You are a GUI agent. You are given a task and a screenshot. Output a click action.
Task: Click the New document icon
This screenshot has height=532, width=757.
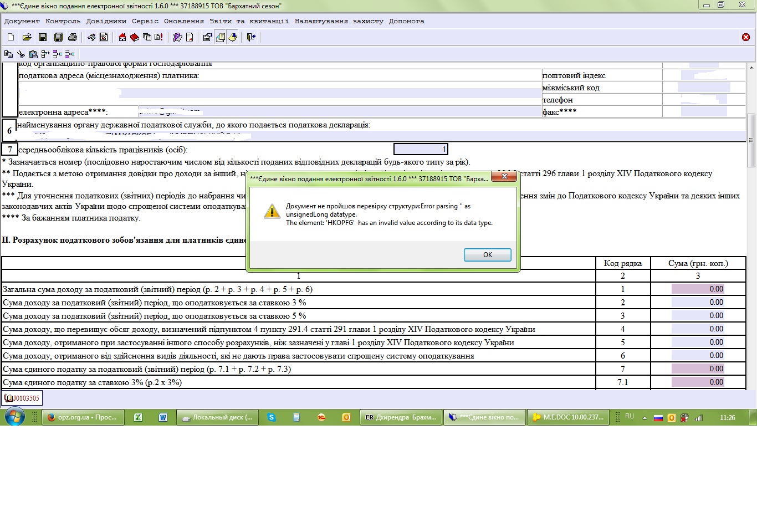11,37
